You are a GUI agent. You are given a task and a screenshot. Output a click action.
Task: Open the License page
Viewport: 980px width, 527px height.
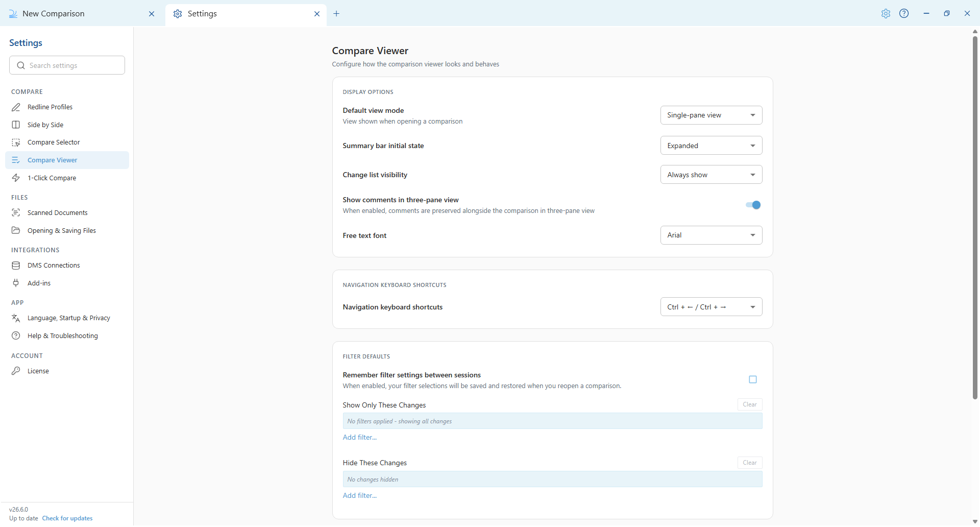pos(67,371)
